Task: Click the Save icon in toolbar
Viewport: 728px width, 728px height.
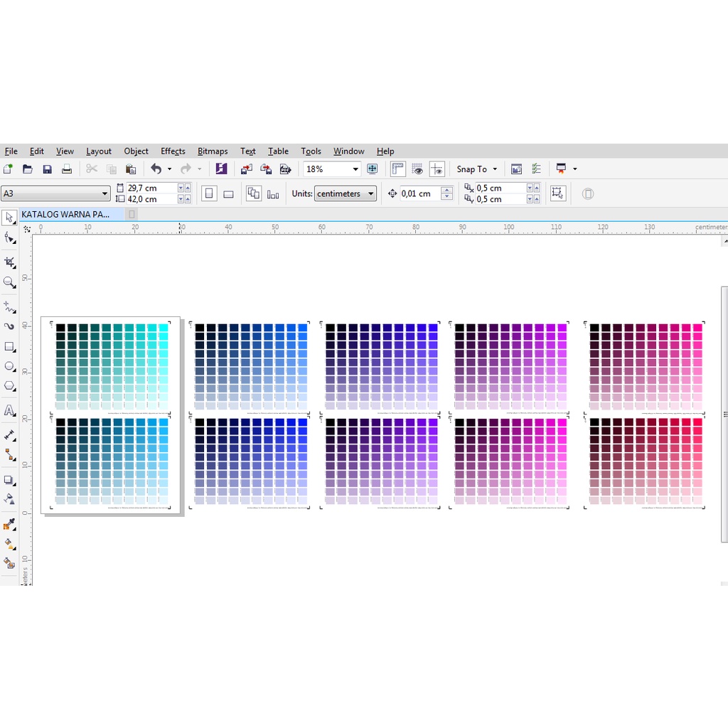Action: tap(47, 169)
